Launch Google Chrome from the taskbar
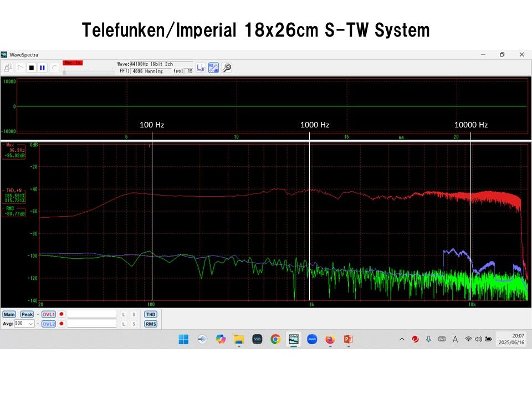The width and height of the screenshot is (532, 399). pyautogui.click(x=275, y=339)
